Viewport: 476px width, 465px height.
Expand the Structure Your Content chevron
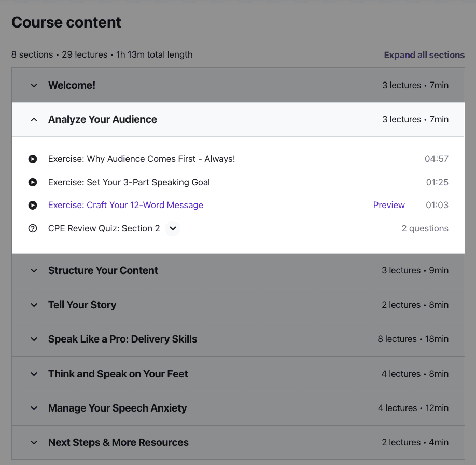click(x=34, y=270)
